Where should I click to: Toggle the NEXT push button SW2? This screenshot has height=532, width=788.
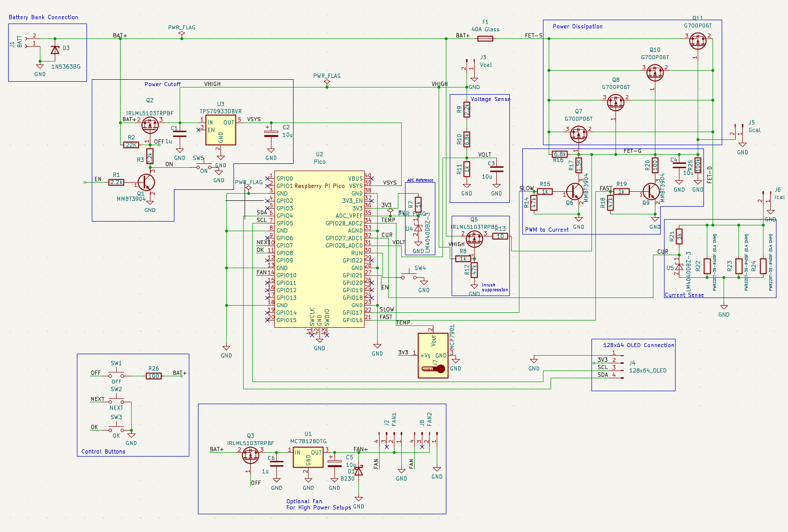point(115,399)
